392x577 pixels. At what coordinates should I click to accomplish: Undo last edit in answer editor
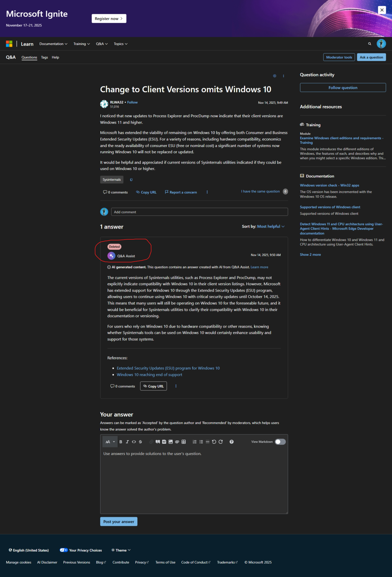pos(214,442)
